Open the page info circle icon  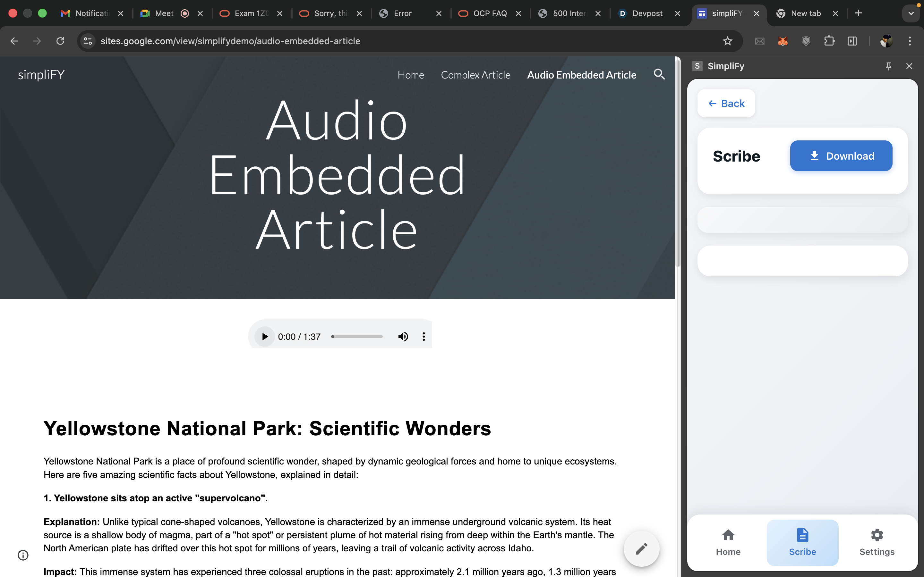(x=23, y=555)
